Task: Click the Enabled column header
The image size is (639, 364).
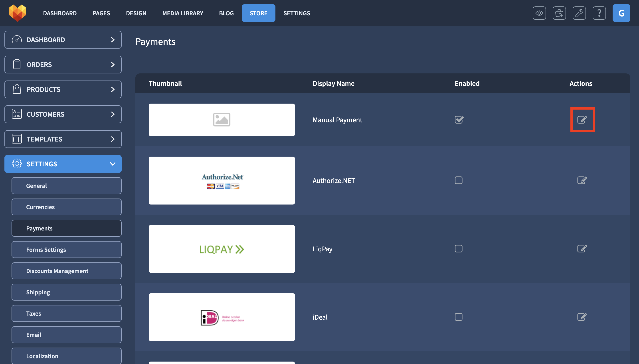Action: click(x=467, y=83)
